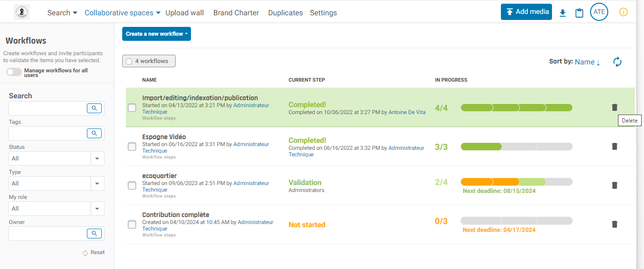Toggle Manage workflows for all users
The width and height of the screenshot is (644, 269).
click(14, 72)
